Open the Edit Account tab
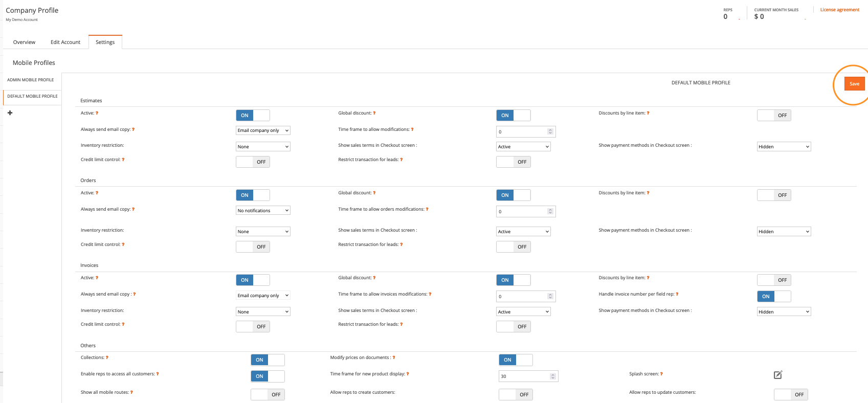 65,42
